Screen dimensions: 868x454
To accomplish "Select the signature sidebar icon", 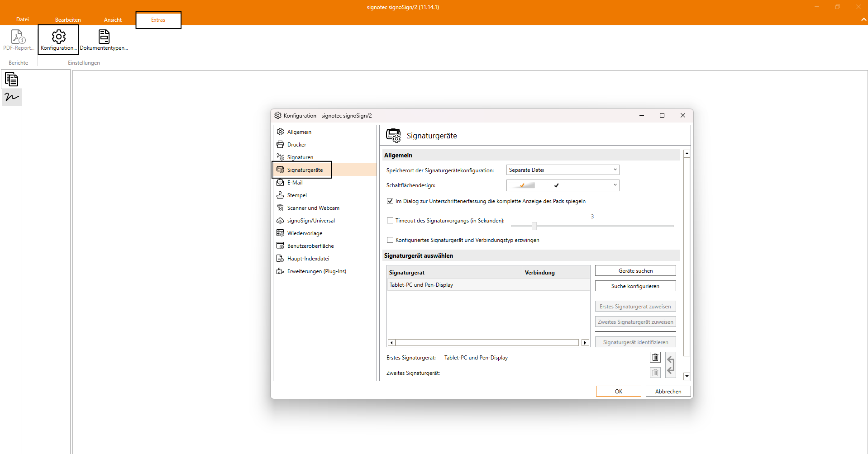I will pyautogui.click(x=12, y=97).
